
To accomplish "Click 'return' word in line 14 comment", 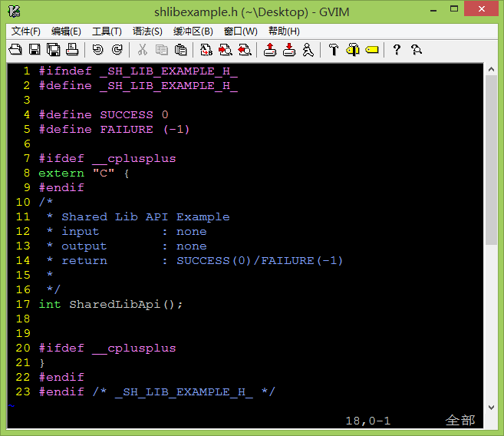I will 84,261.
